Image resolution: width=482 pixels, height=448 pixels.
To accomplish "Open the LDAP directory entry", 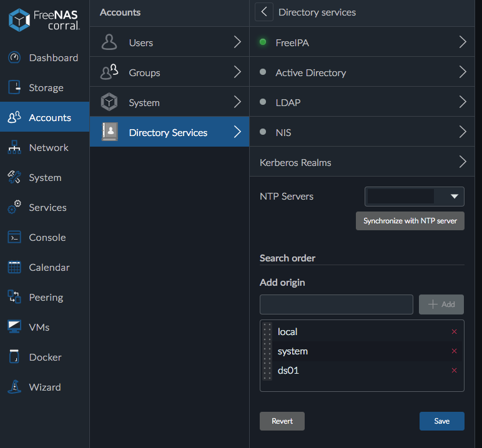I will click(362, 102).
